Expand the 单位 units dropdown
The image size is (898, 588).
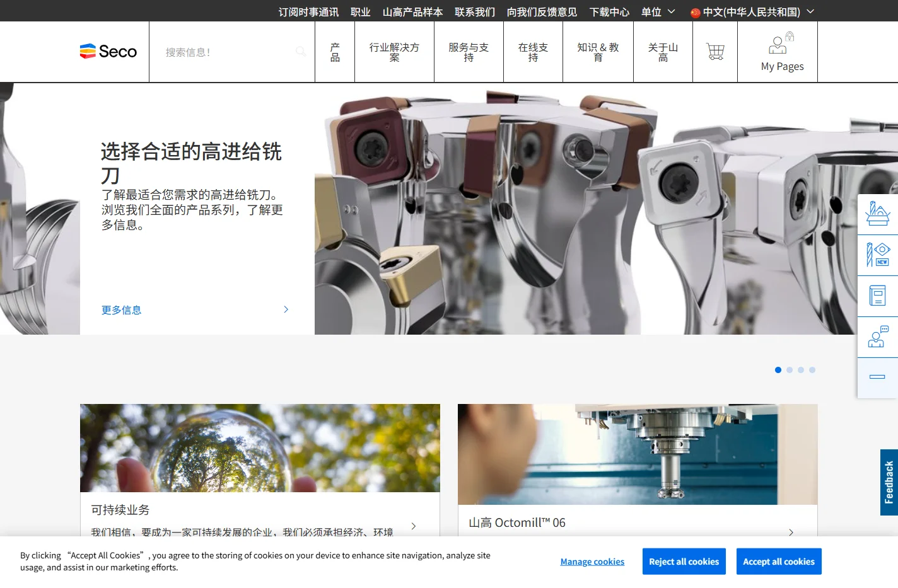(658, 12)
